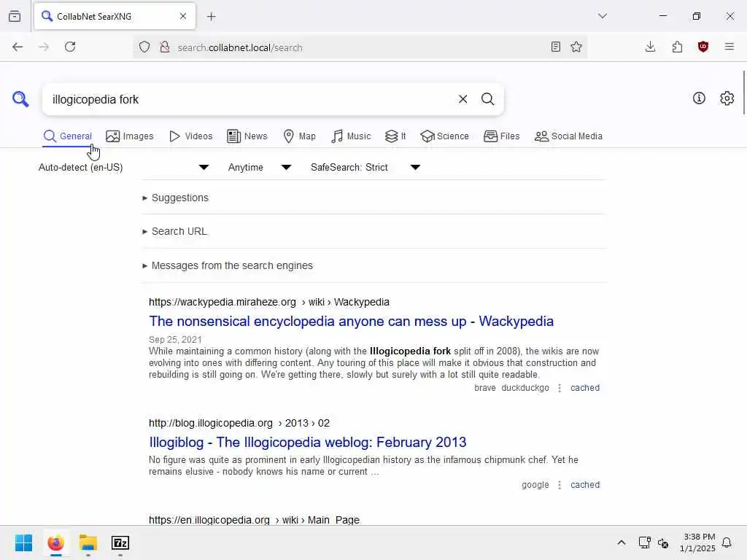Switch to Science category
The height and width of the screenshot is (560, 747).
[444, 136]
